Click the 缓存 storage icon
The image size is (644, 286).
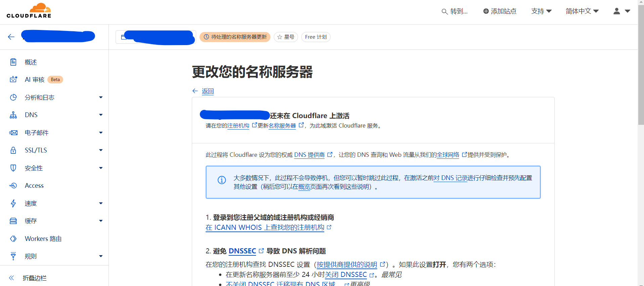(13, 221)
